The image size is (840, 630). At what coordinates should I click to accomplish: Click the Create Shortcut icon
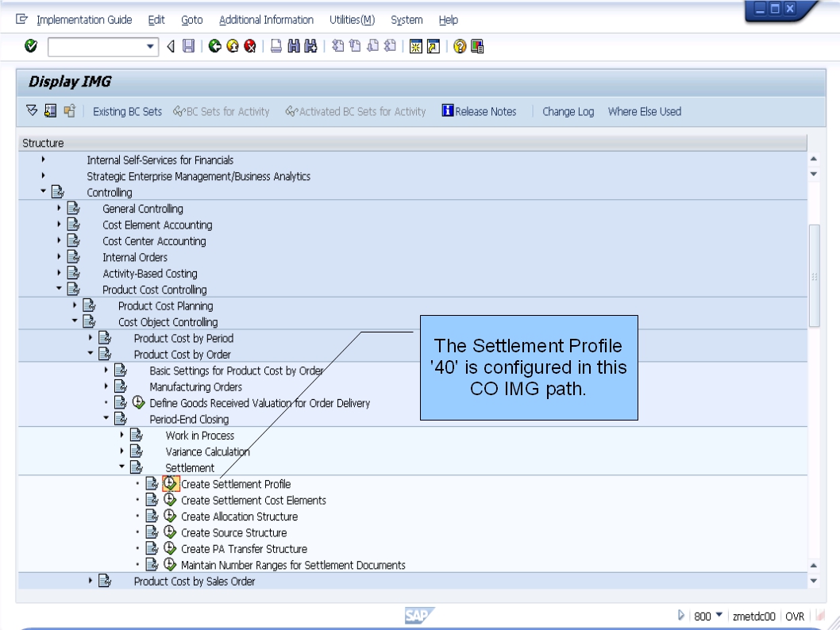(x=433, y=47)
